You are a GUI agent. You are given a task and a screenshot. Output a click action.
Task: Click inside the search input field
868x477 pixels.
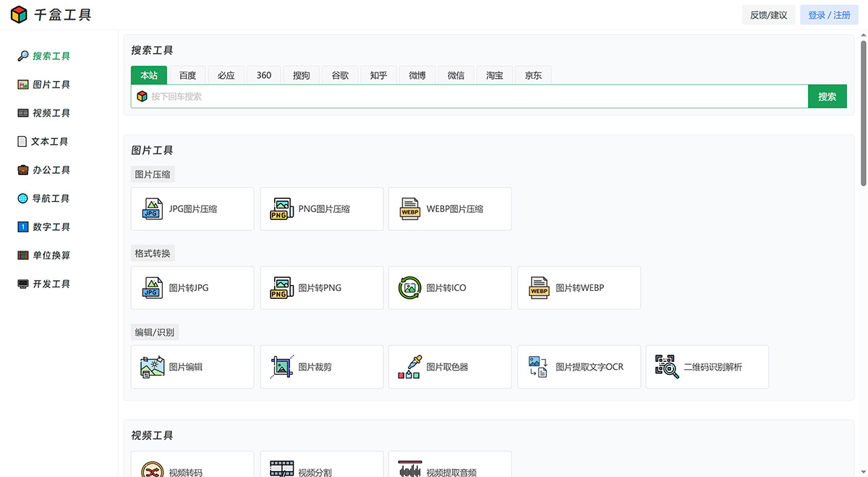(x=470, y=96)
